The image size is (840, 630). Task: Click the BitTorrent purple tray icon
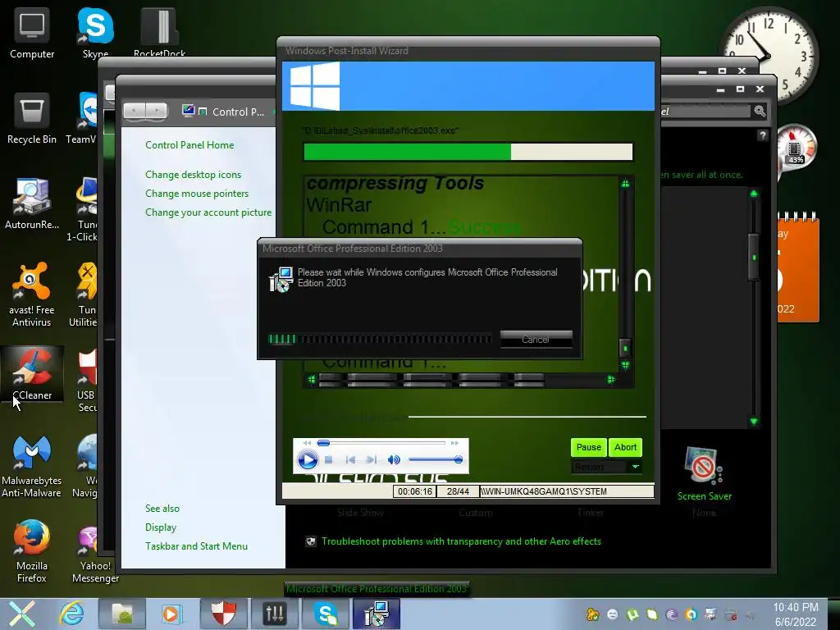672,614
